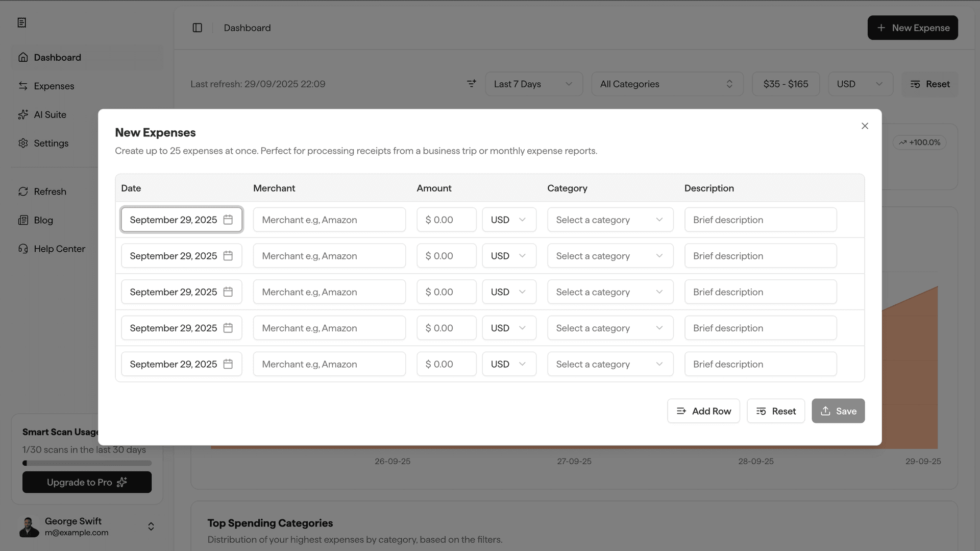The height and width of the screenshot is (551, 980).
Task: Click the Help Center headset icon
Action: pyautogui.click(x=23, y=249)
